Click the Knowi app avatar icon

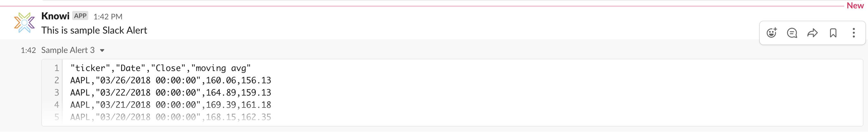[24, 23]
